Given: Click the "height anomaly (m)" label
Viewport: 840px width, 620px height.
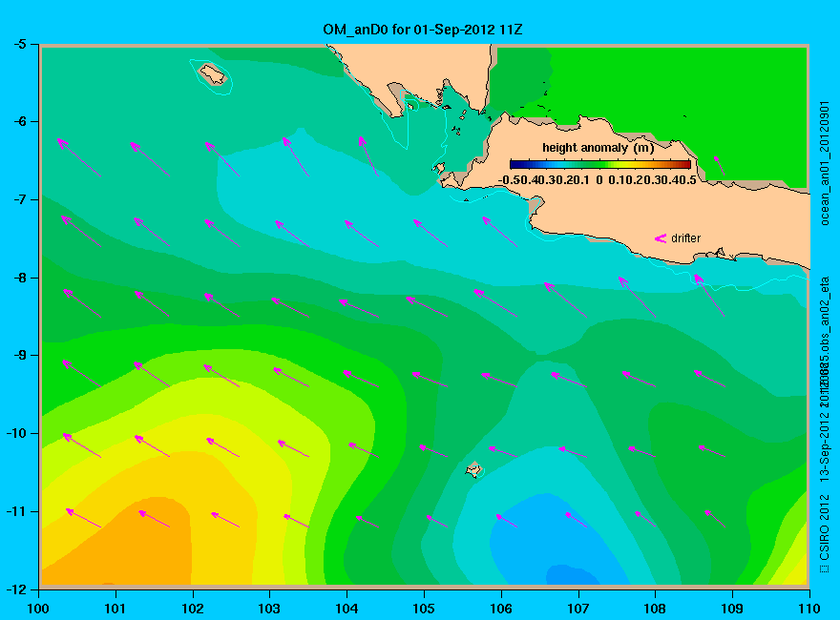Looking at the screenshot, I should click(x=598, y=148).
